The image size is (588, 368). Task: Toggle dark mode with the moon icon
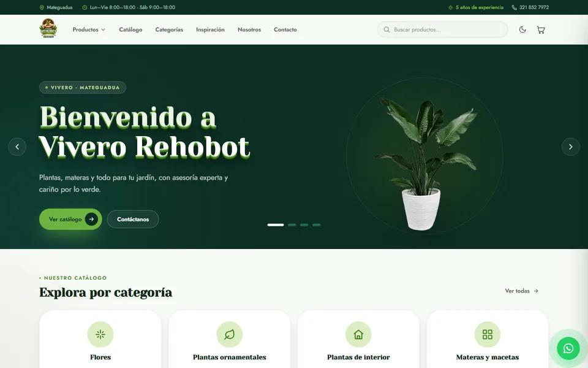(x=522, y=29)
